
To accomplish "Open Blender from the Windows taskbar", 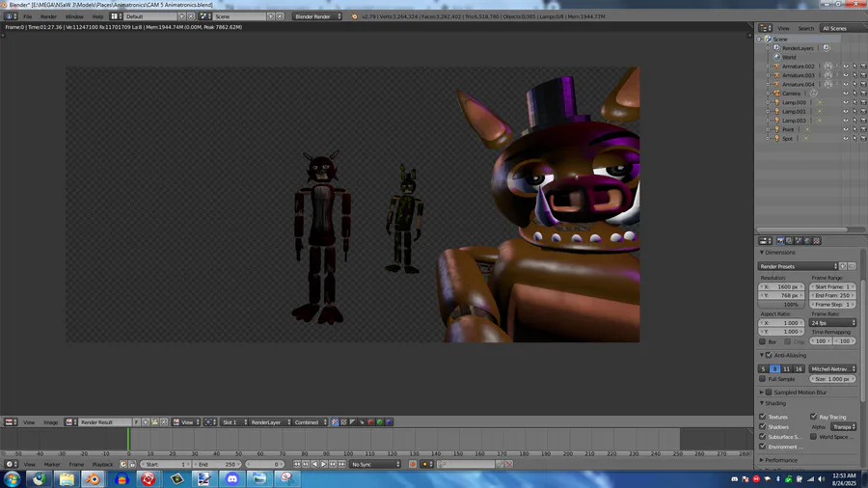I will click(x=94, y=478).
